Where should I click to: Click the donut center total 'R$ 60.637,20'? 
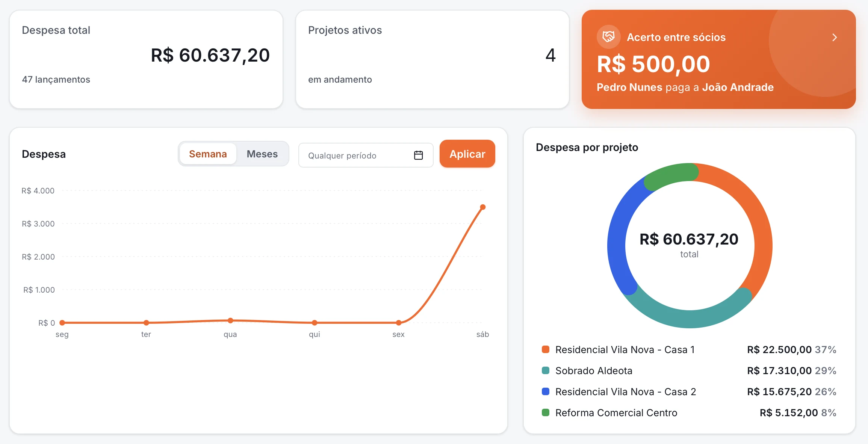[689, 239]
